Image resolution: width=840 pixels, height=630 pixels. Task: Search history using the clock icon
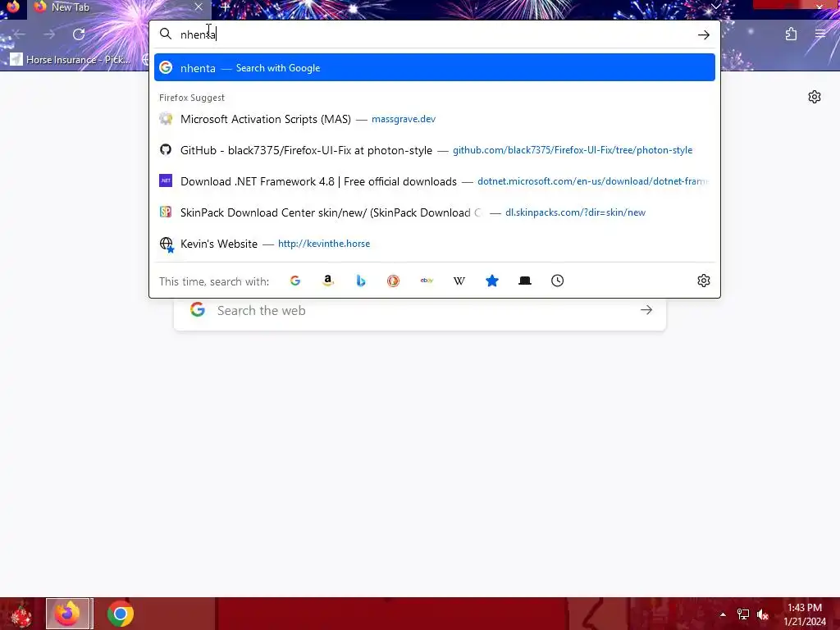point(558,281)
